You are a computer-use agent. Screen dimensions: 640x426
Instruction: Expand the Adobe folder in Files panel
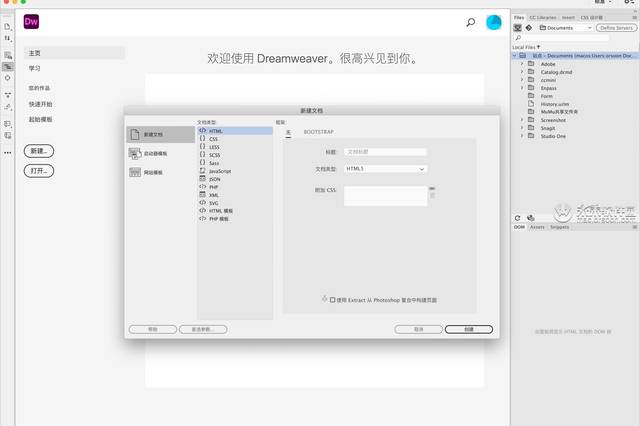522,64
